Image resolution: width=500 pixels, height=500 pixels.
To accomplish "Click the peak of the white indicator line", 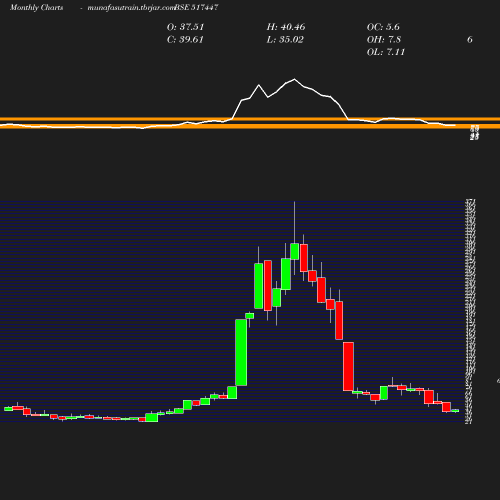I will pyautogui.click(x=294, y=79).
